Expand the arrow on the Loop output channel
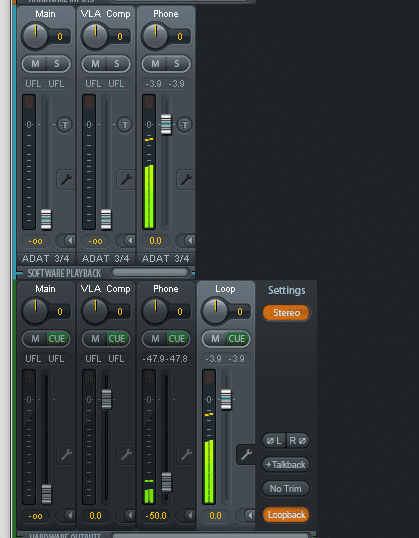 click(x=249, y=515)
